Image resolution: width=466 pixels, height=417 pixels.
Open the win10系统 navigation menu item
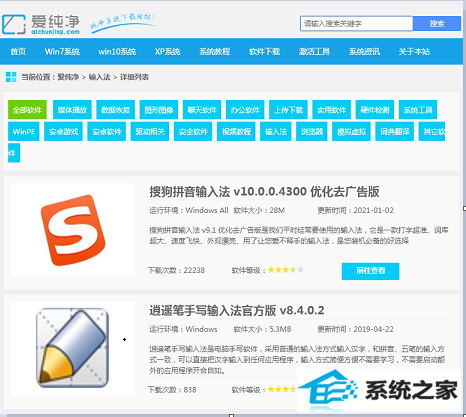[x=117, y=52]
